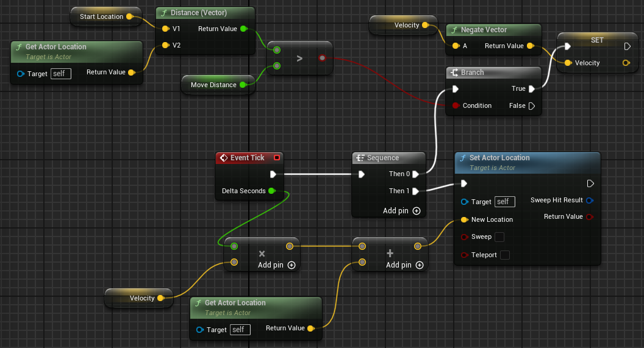This screenshot has height=348, width=644.
Task: Click the Move Distance variable node
Action: [x=218, y=85]
